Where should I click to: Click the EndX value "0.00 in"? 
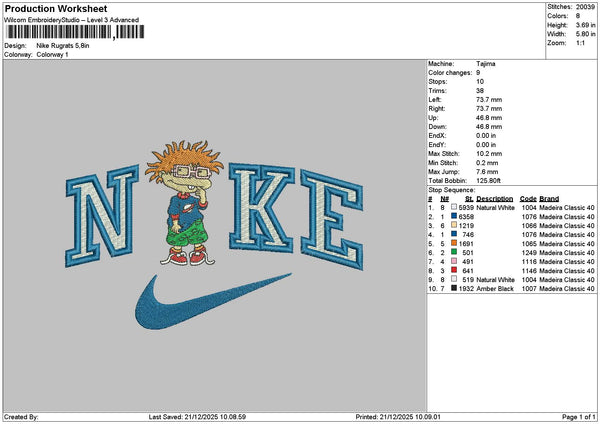pyautogui.click(x=486, y=135)
